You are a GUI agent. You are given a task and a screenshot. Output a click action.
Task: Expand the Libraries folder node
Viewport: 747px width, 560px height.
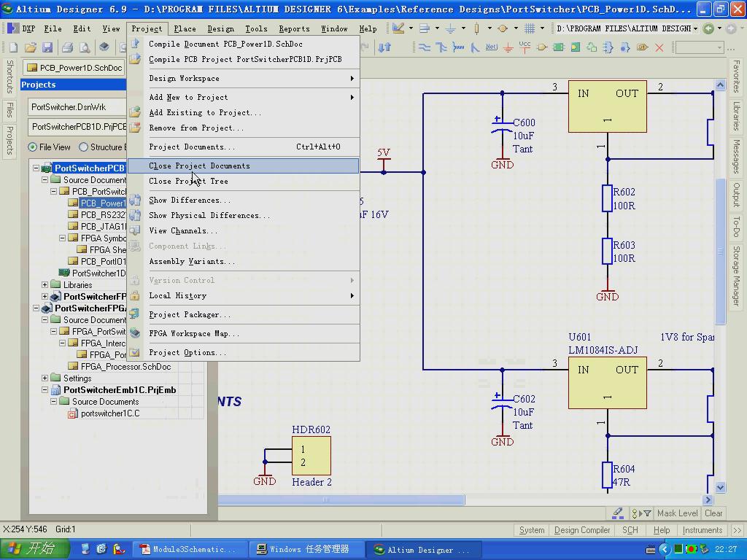44,285
